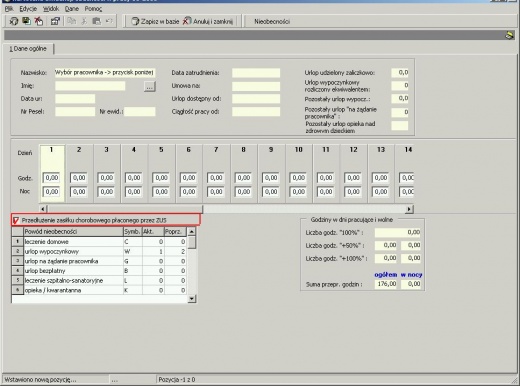Click Zapisz w bazie button

coord(155,21)
